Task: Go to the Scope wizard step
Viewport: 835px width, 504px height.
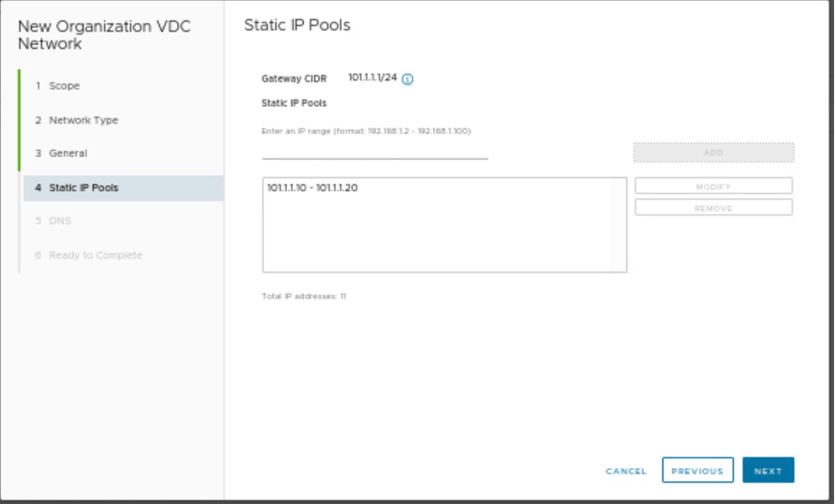Action: [64, 86]
